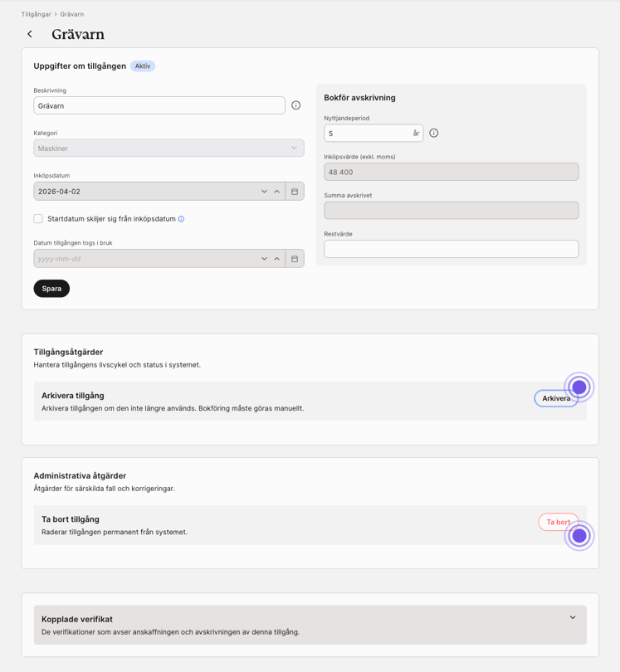Image resolution: width=620 pixels, height=672 pixels.
Task: Open calendar picker for Datum tillgången togs i bruk
Action: (295, 259)
